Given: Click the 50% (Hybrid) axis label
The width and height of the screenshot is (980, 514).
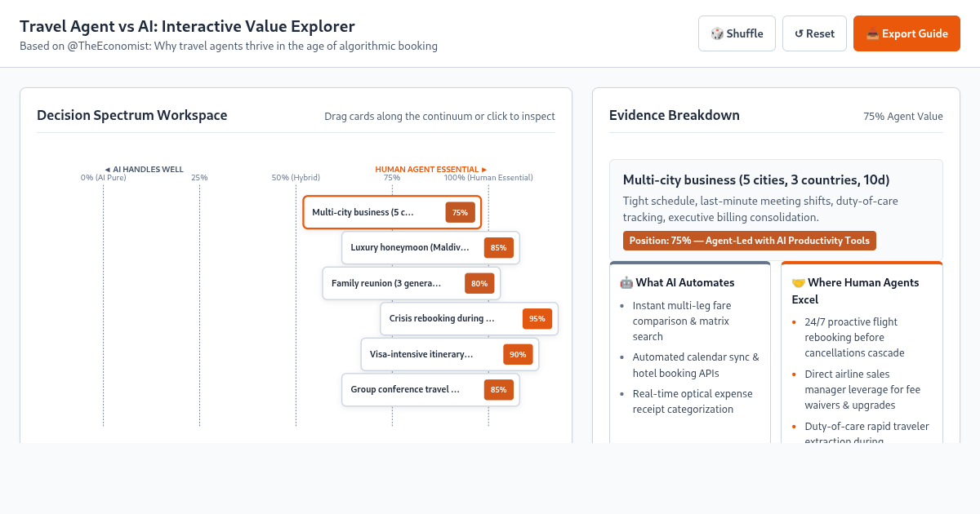Looking at the screenshot, I should [x=296, y=177].
